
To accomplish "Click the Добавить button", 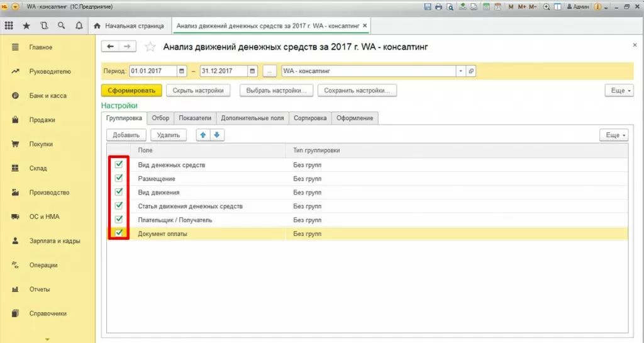I will [x=126, y=135].
